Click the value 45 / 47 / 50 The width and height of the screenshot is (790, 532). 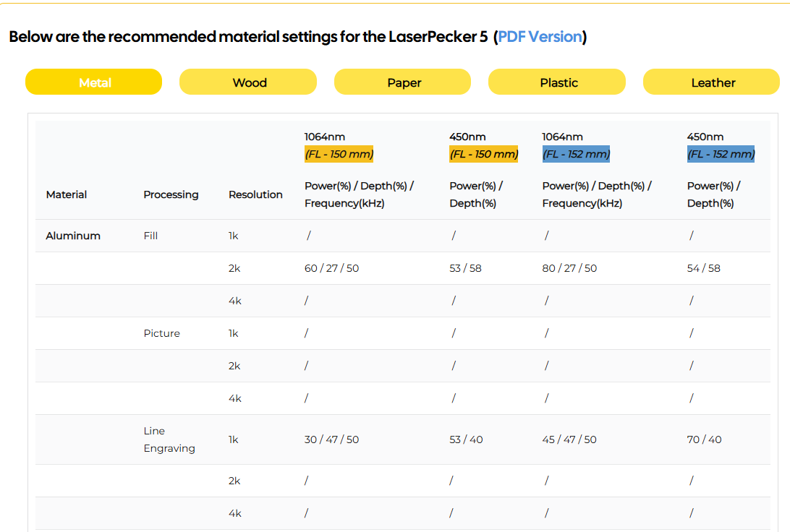569,439
